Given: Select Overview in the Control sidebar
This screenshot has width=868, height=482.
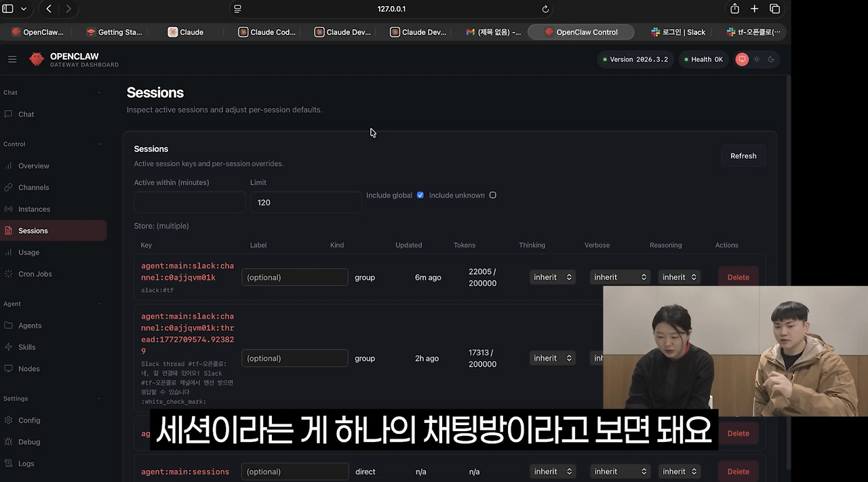Looking at the screenshot, I should pyautogui.click(x=34, y=165).
